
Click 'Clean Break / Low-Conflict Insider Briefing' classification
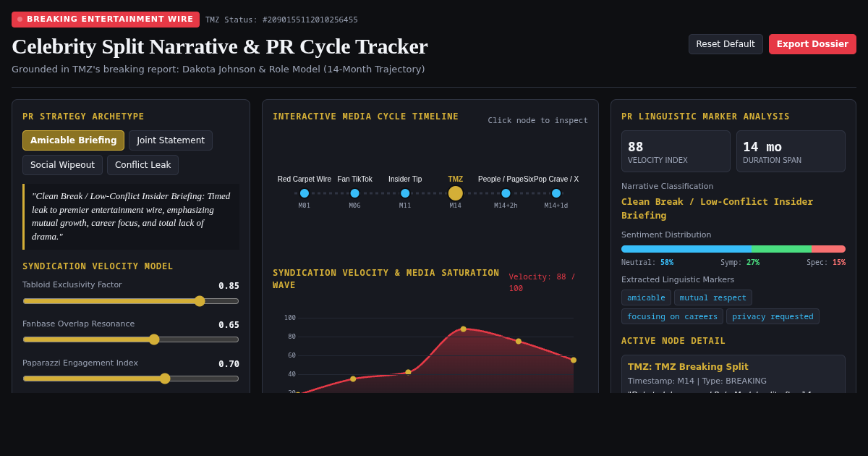(x=717, y=208)
